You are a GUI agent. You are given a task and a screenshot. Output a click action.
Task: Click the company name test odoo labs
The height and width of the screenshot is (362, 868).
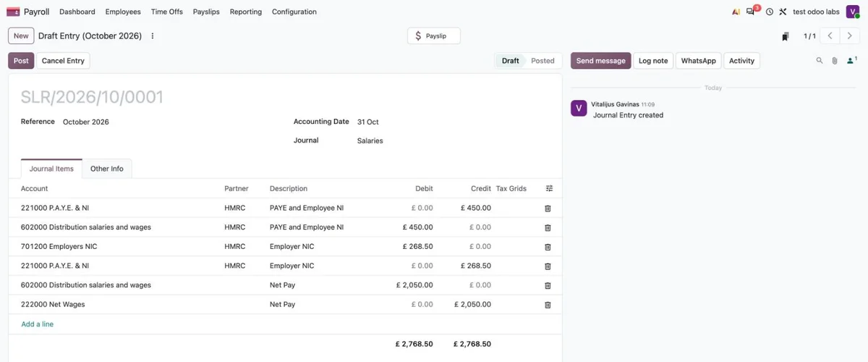817,12
